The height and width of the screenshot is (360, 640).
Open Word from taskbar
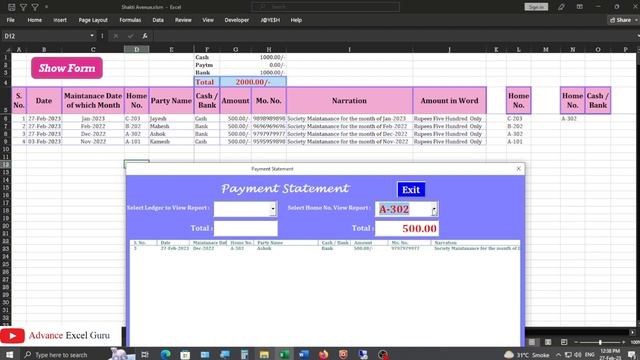[x=304, y=355]
